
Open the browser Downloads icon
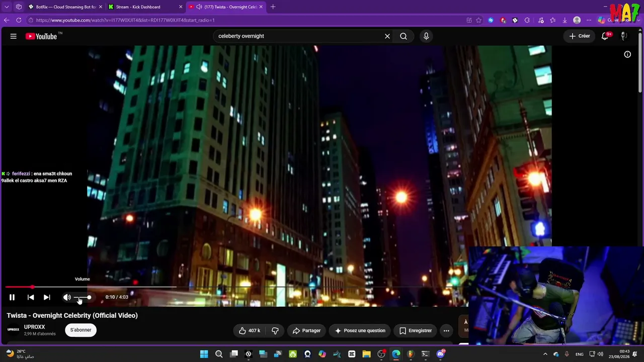click(565, 20)
